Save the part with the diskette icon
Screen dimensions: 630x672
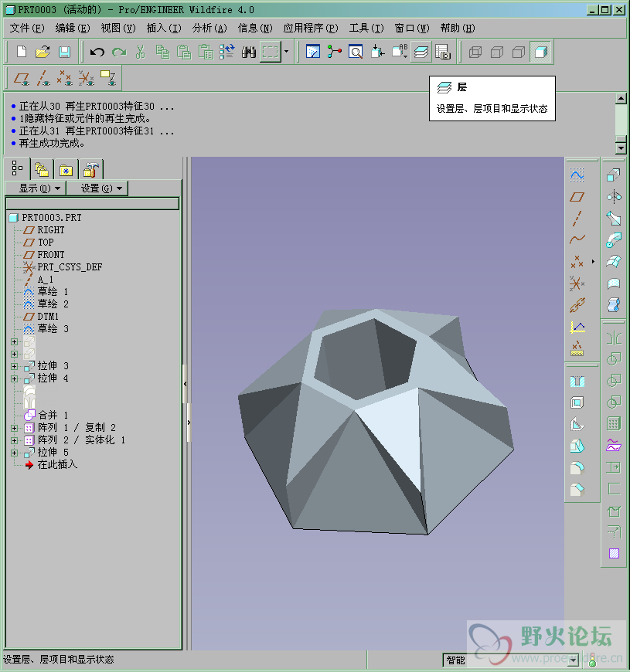pyautogui.click(x=64, y=52)
